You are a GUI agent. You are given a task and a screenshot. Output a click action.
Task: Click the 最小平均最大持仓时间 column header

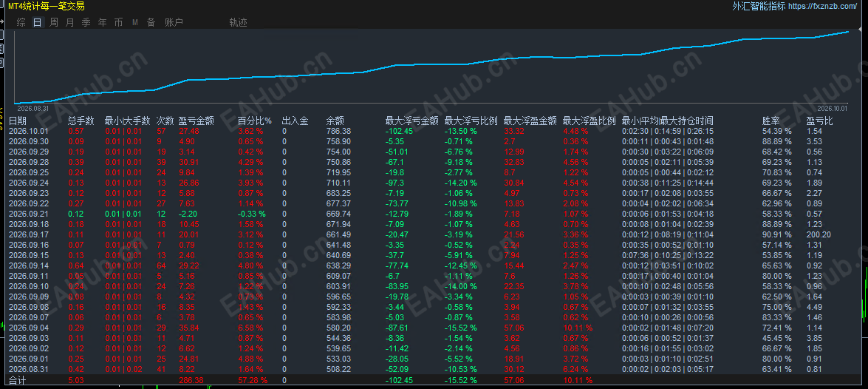point(667,121)
